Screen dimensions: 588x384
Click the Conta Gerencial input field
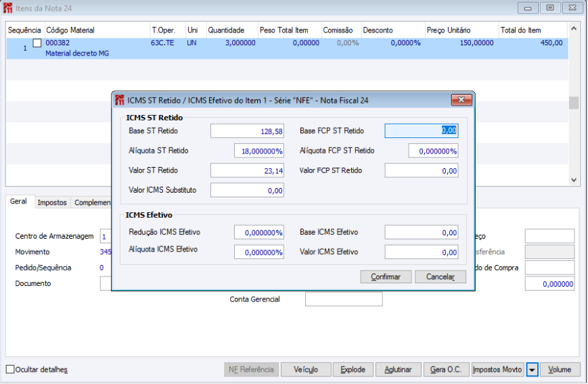tap(344, 299)
